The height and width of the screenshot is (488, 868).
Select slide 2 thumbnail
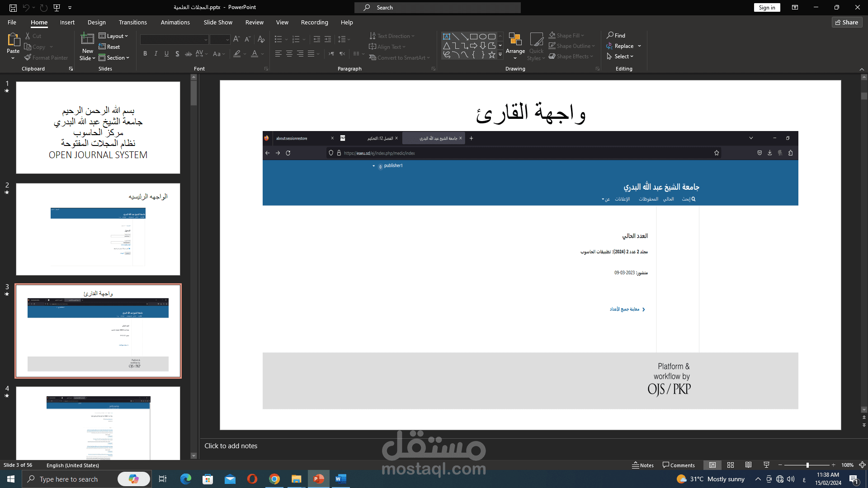(98, 229)
